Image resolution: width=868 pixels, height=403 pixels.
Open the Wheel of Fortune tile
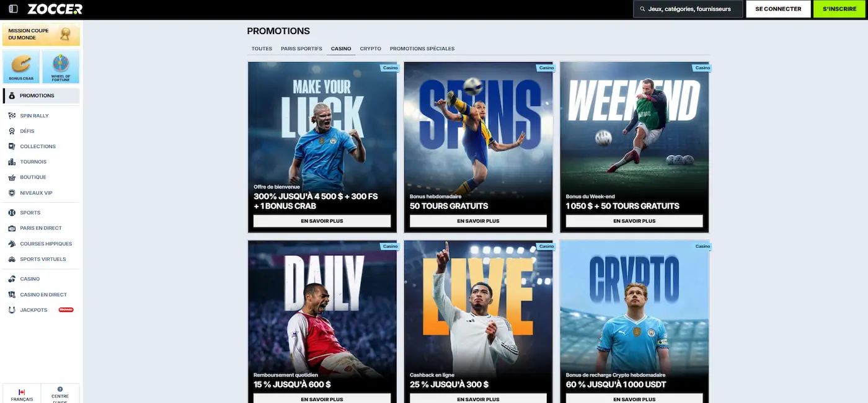[61, 67]
